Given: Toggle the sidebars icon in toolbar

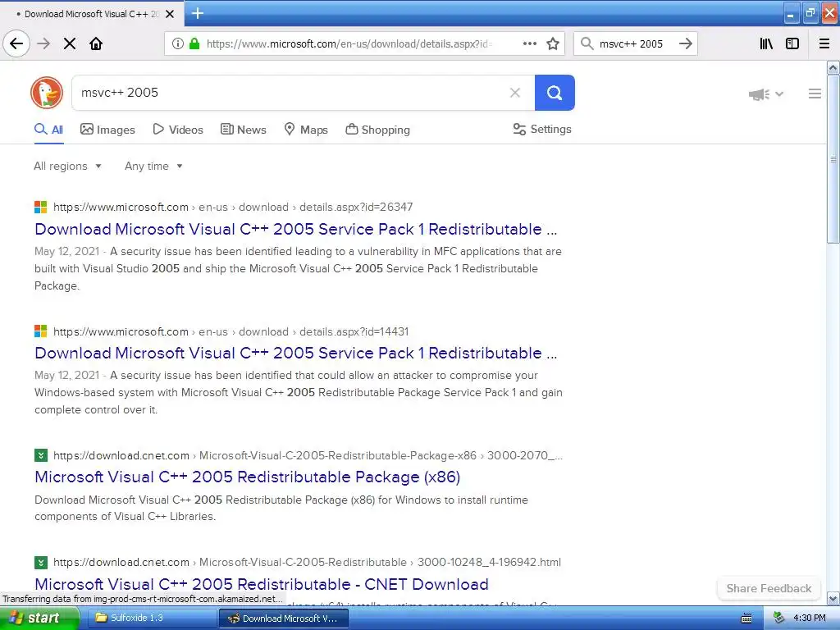Looking at the screenshot, I should 792,43.
